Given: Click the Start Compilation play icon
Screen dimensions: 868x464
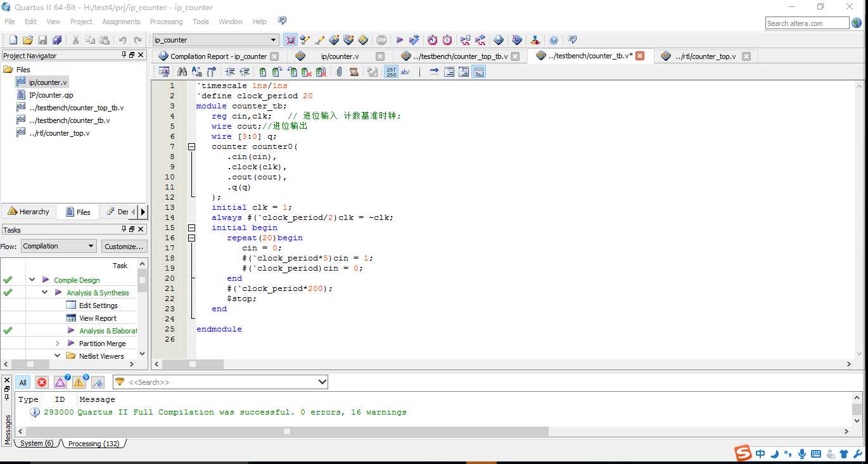Looking at the screenshot, I should (400, 40).
